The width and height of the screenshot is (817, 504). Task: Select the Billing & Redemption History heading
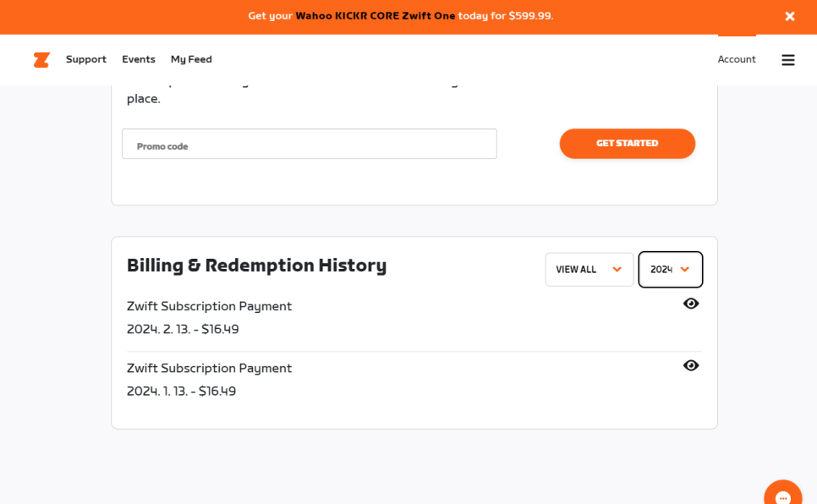(x=257, y=266)
